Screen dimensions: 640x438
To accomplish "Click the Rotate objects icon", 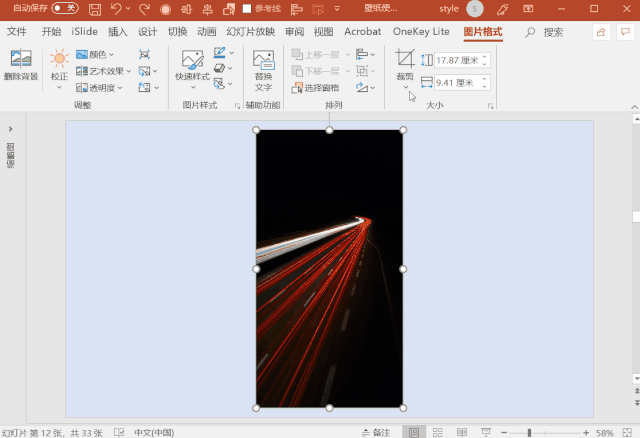I will coord(362,87).
